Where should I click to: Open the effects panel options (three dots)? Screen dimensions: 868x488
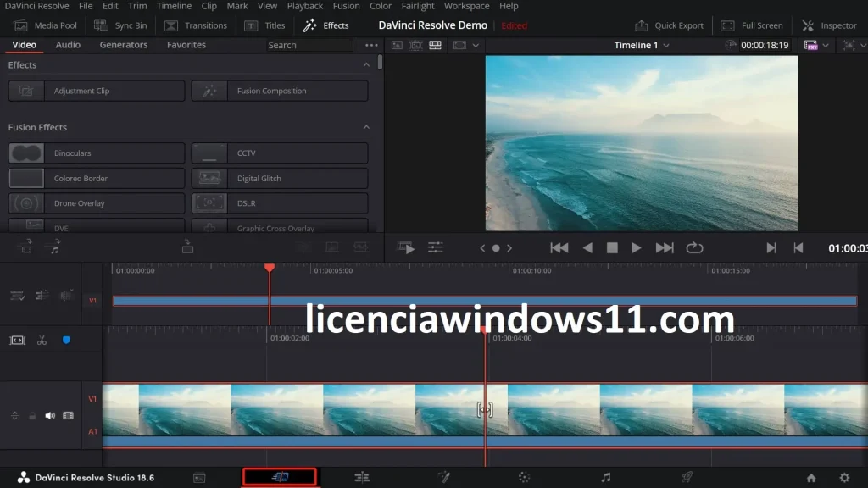tap(371, 46)
